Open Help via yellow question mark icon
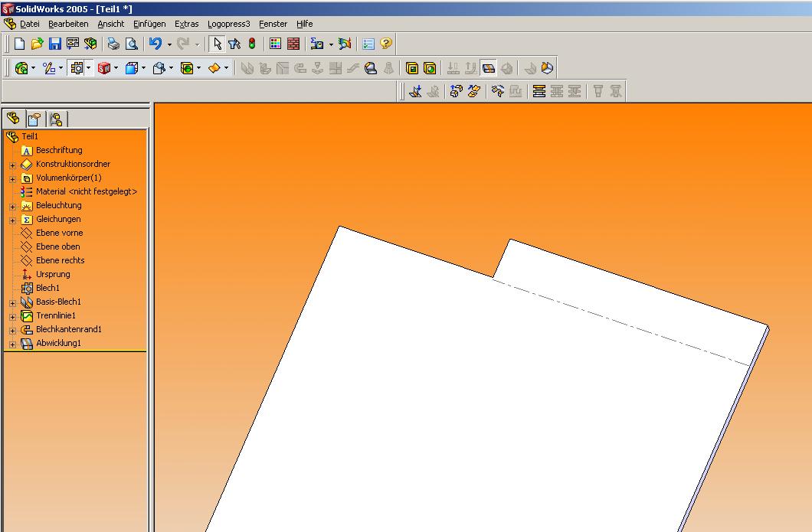The image size is (812, 532). 385,44
